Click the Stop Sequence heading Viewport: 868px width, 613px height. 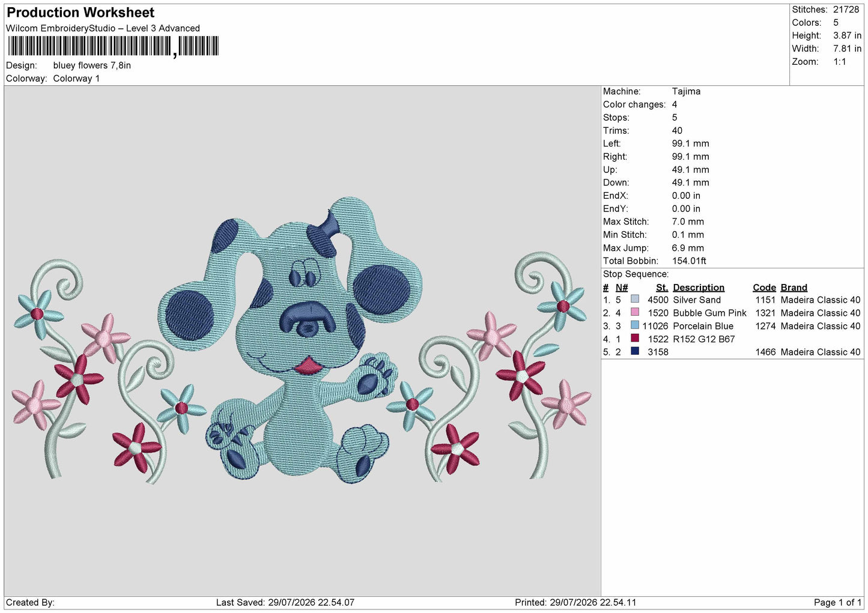(x=636, y=274)
